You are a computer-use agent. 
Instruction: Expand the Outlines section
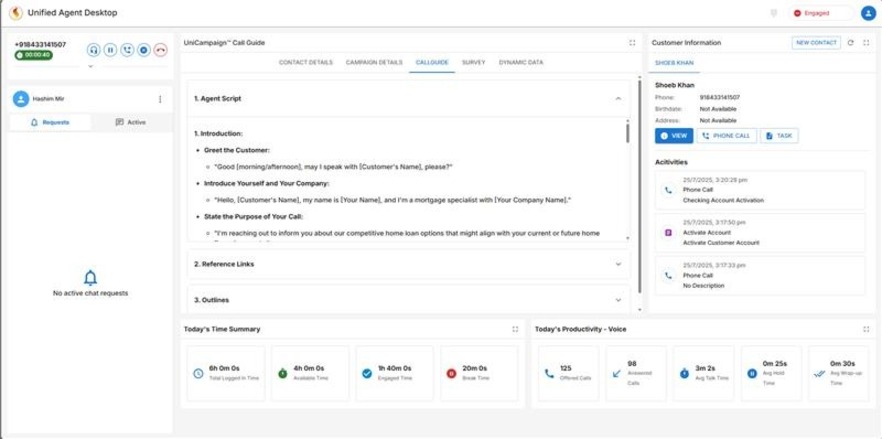coord(618,299)
